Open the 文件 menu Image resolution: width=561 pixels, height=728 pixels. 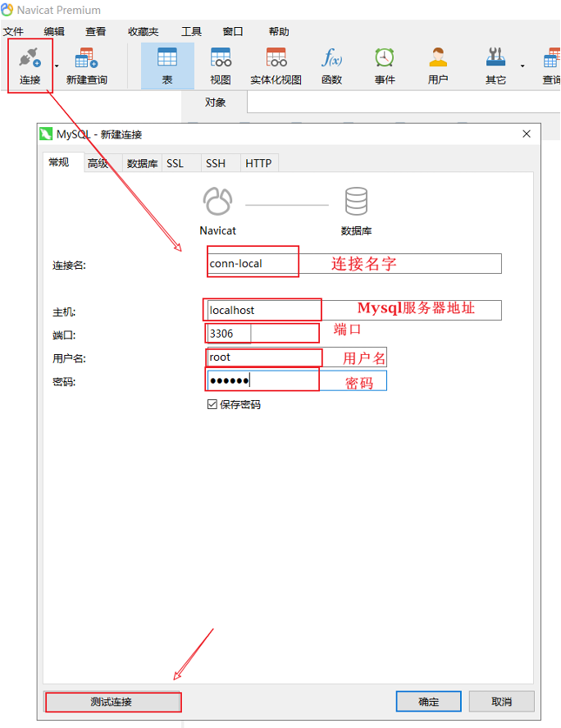coord(13,32)
